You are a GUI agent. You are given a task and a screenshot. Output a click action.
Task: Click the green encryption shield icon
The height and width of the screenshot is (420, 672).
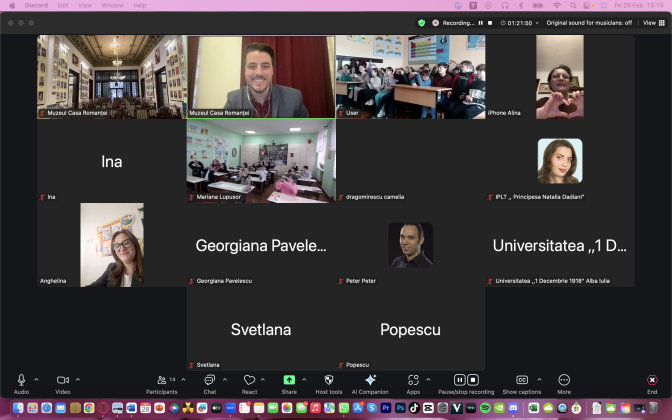tap(421, 22)
